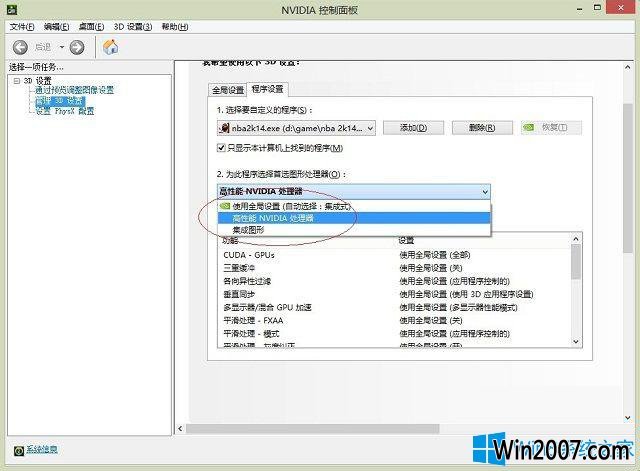
Task: Click the horizontal scrollbar thumb
Action: tap(313, 429)
